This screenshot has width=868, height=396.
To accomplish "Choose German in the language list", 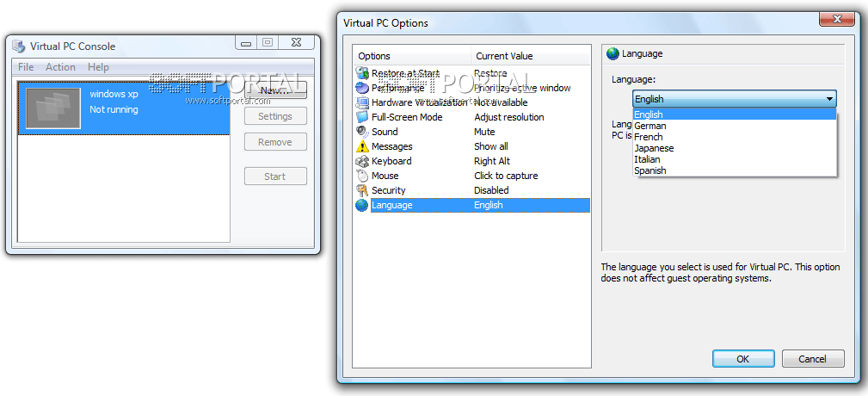I will click(734, 126).
